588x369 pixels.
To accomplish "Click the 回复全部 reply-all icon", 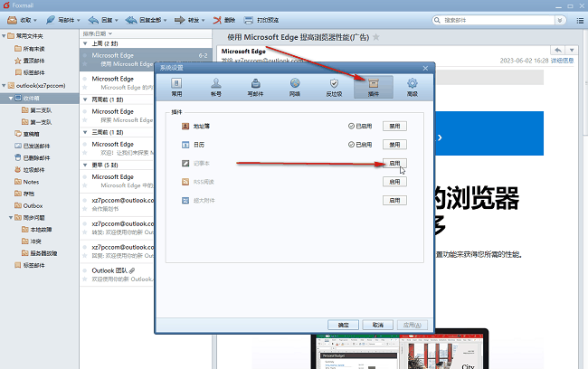I will coord(131,20).
